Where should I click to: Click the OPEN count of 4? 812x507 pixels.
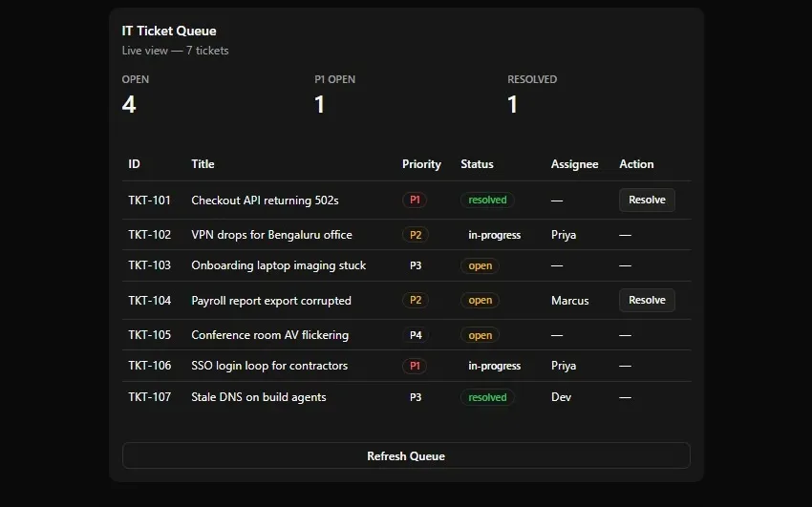point(129,104)
